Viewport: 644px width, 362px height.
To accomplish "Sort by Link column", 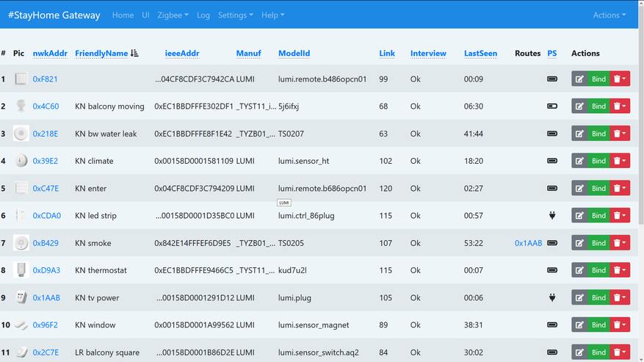I will point(387,54).
